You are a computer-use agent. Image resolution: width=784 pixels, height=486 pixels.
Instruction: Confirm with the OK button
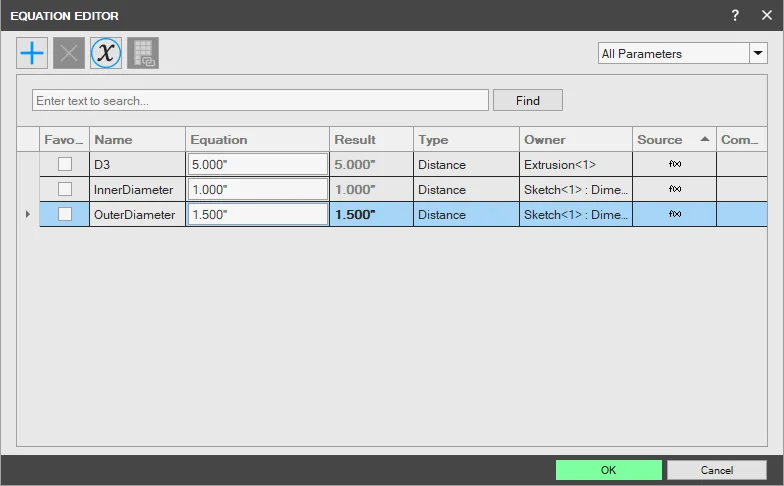(608, 470)
